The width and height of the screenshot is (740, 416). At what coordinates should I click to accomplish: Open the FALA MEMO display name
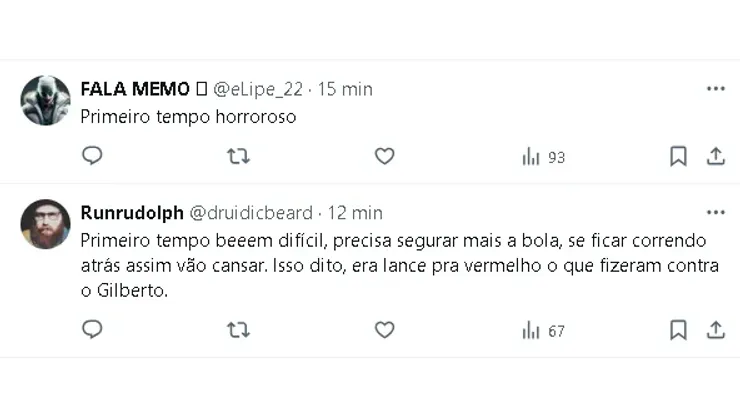pos(135,89)
